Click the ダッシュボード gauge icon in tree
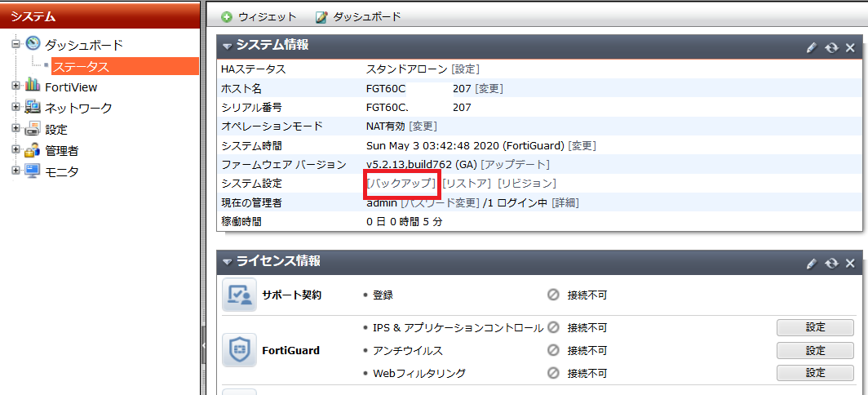This screenshot has height=395, width=868. [33, 44]
